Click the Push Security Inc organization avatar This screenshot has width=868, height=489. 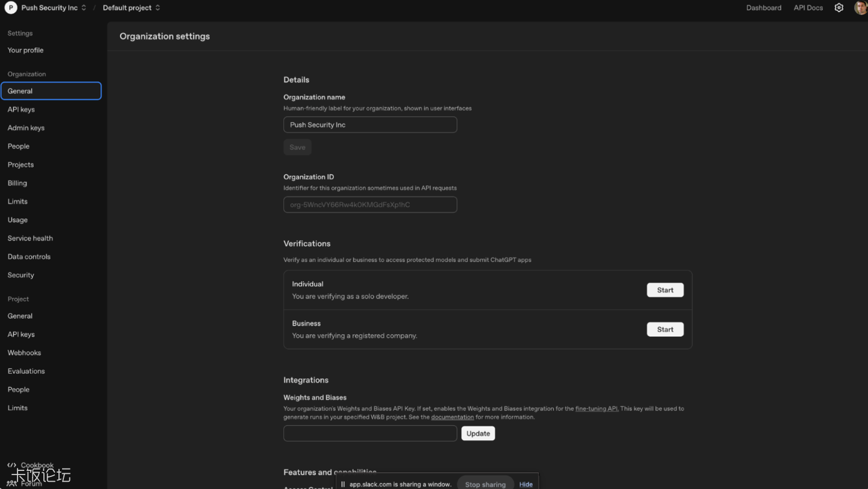(x=11, y=8)
